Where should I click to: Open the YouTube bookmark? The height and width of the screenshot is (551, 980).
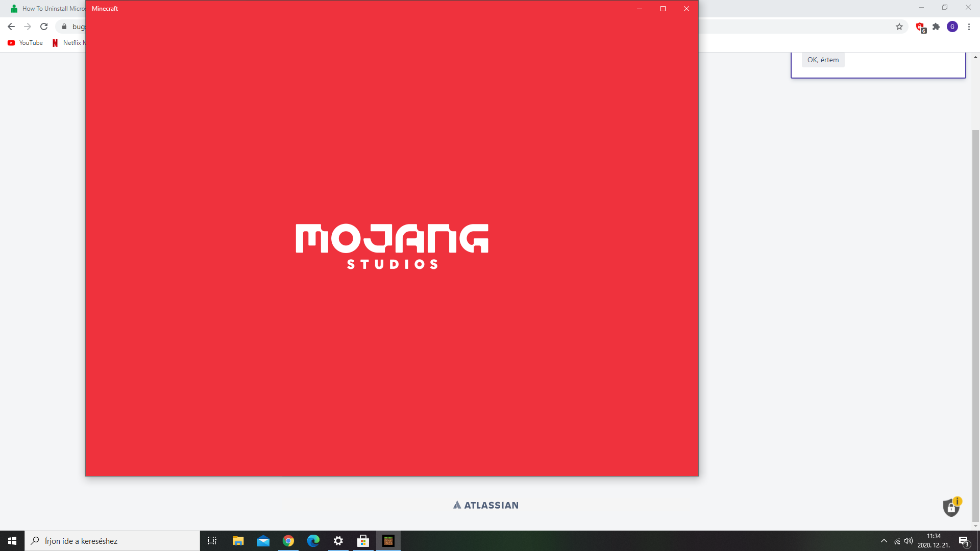[x=26, y=43]
